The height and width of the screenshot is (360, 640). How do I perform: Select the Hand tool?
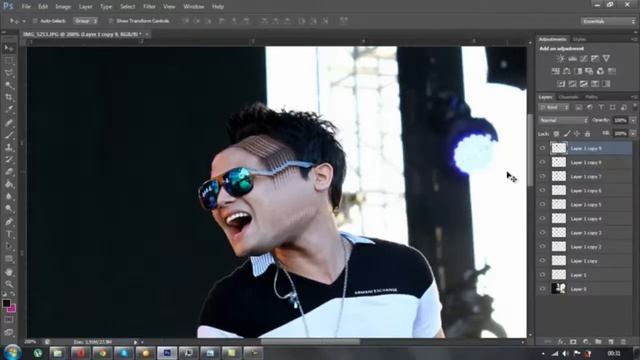point(9,271)
